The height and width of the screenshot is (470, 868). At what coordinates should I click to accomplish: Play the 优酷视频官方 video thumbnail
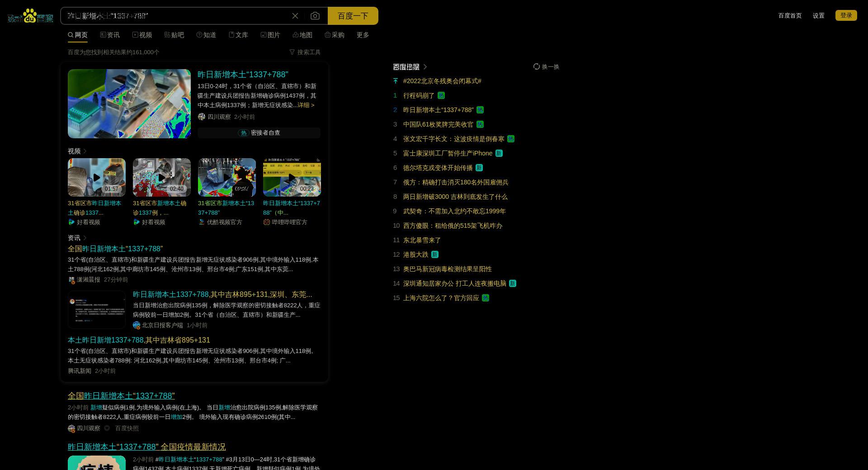pyautogui.click(x=227, y=177)
